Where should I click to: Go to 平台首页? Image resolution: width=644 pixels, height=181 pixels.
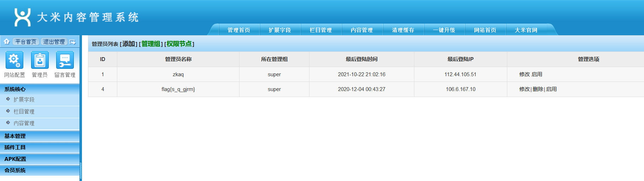26,42
